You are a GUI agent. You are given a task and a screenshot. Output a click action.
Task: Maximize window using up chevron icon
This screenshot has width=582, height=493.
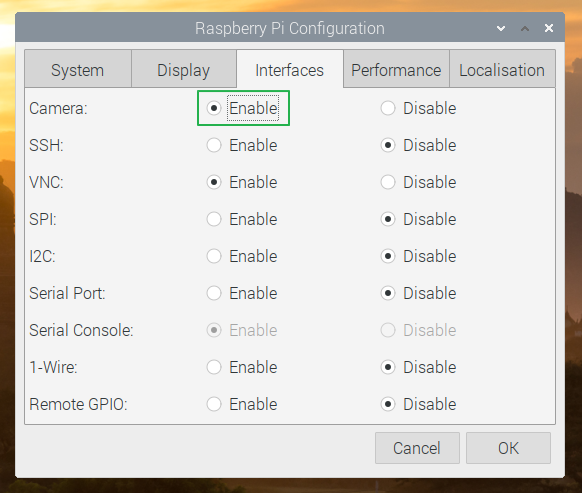(x=525, y=28)
